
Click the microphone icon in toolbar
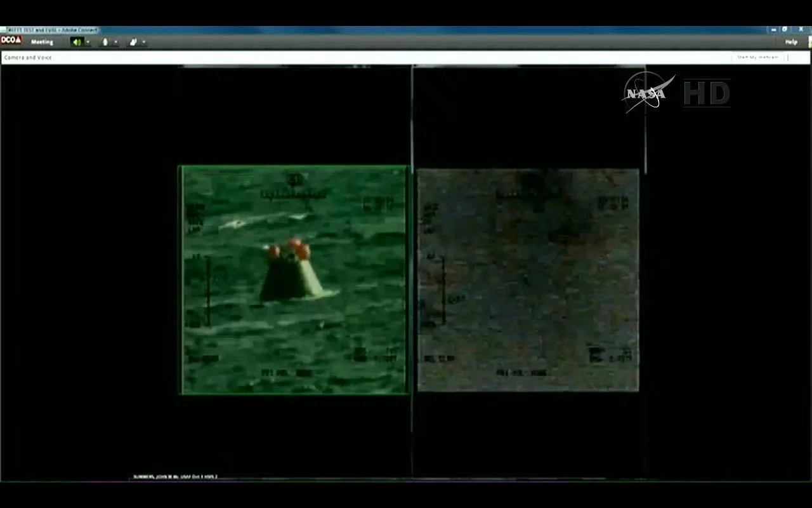(x=105, y=42)
